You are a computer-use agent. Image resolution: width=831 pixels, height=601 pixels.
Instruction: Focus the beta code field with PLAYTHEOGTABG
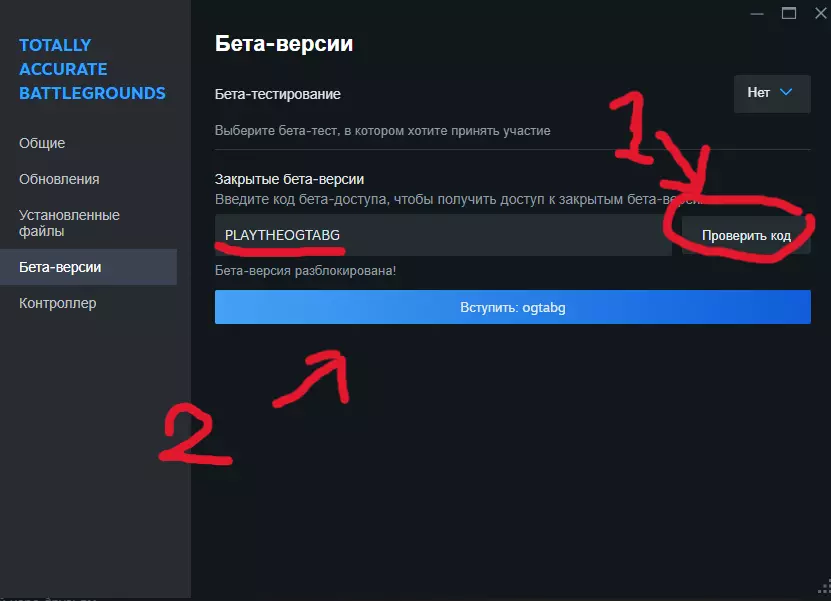(x=443, y=235)
